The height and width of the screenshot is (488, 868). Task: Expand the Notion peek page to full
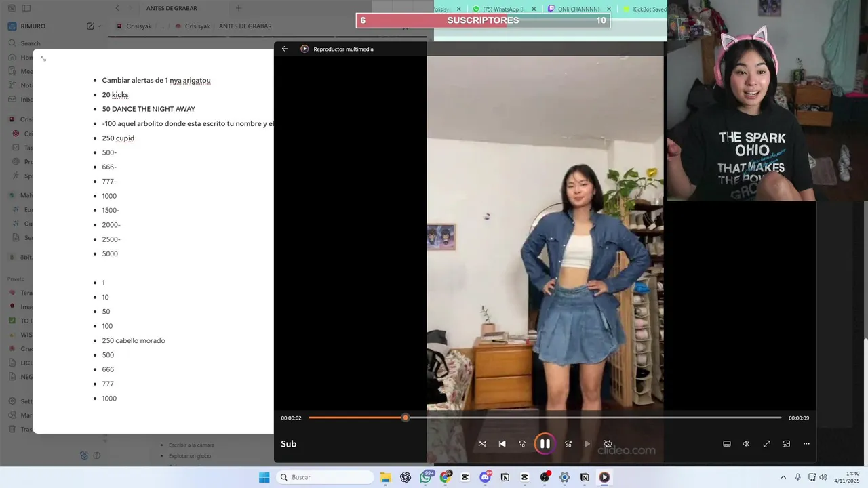(x=43, y=59)
